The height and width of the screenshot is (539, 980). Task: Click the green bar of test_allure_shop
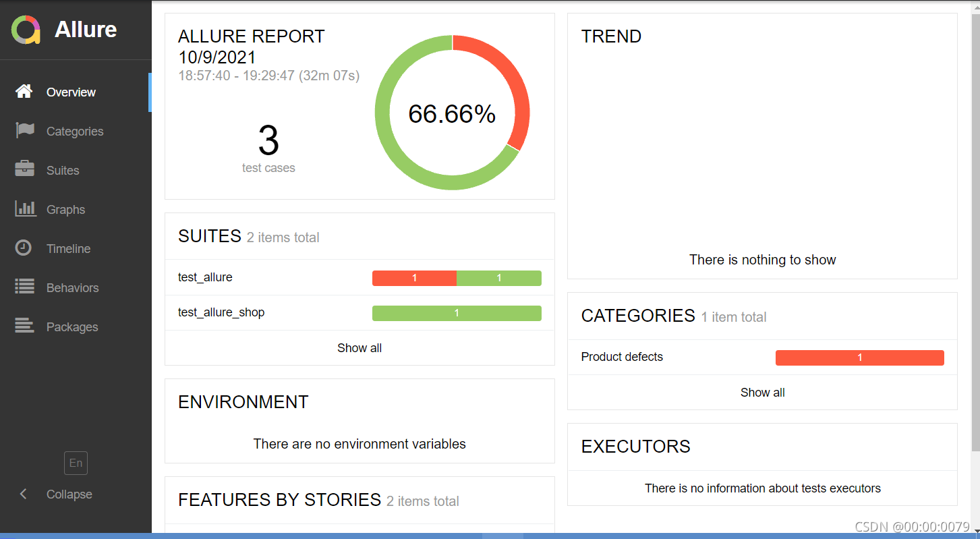(457, 313)
